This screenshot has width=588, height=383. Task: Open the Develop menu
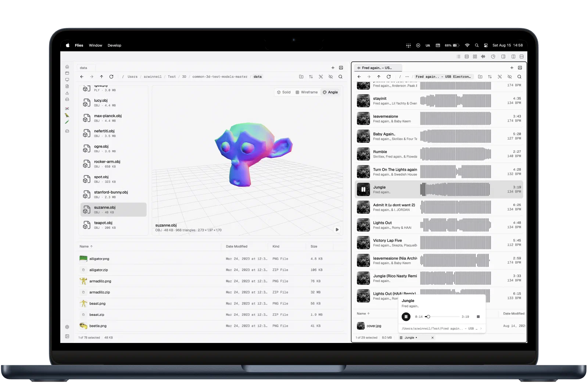114,46
